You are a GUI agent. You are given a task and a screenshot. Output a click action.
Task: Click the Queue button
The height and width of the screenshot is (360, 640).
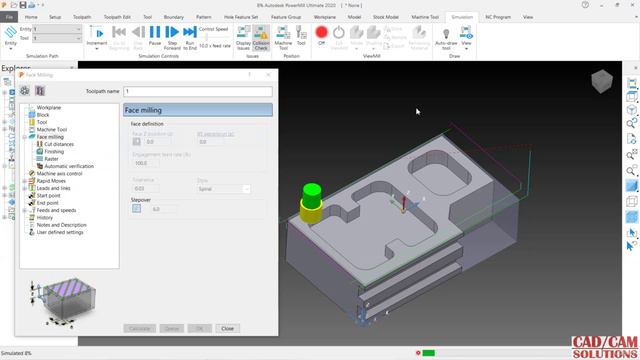pos(171,329)
